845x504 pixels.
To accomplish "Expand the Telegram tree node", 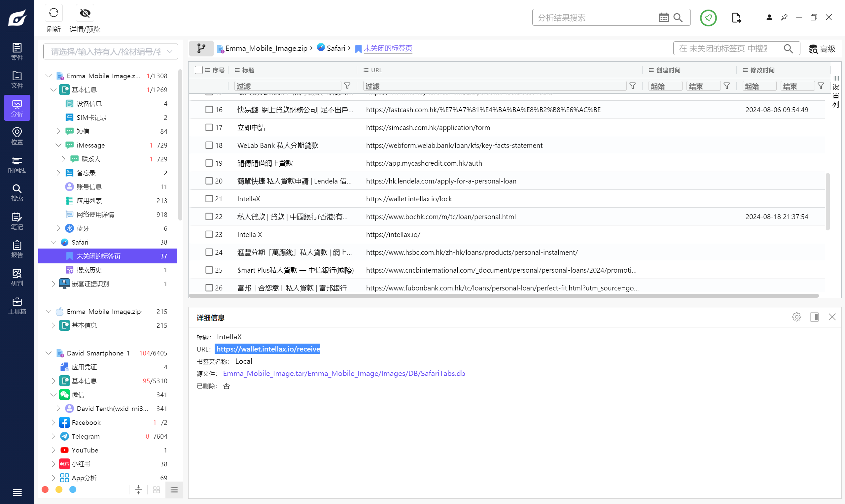I will pos(53,436).
